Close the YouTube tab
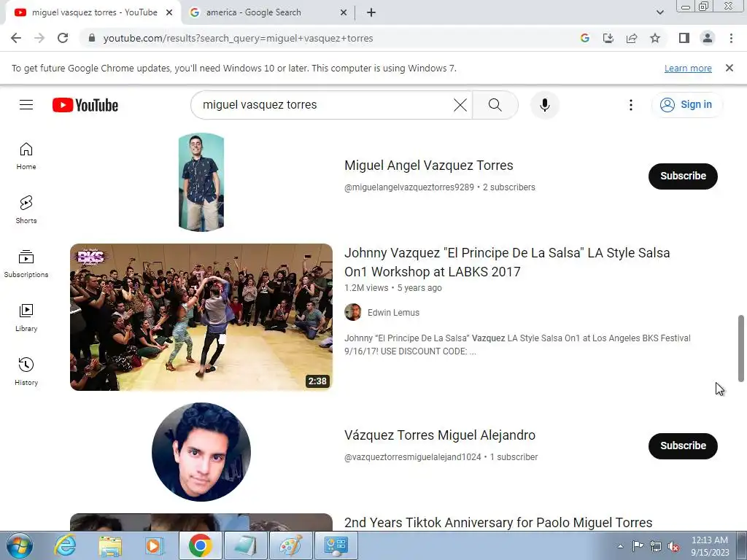 coord(169,13)
